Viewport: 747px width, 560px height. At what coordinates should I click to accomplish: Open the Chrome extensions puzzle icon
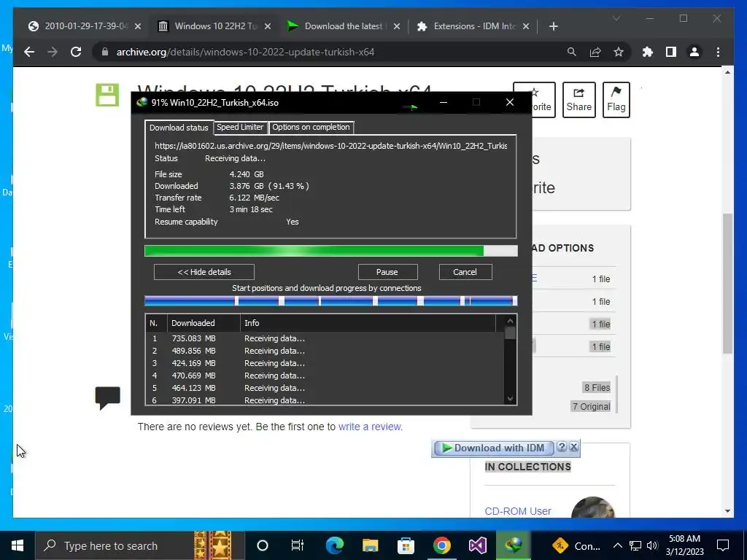648,52
